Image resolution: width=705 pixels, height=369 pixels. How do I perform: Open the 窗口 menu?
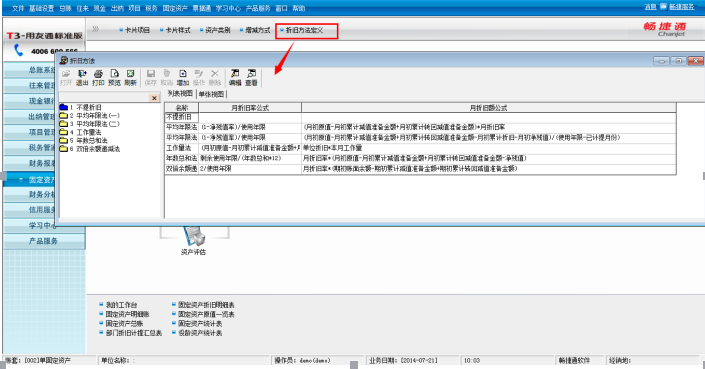281,8
